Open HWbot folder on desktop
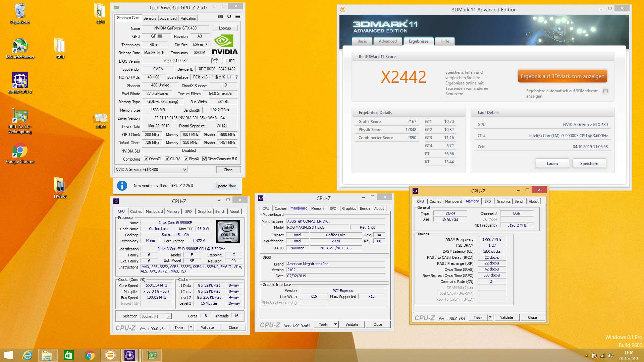 (x=60, y=188)
